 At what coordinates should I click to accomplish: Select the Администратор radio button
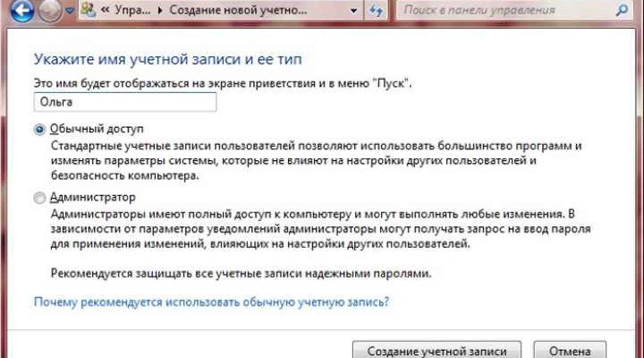(39, 198)
